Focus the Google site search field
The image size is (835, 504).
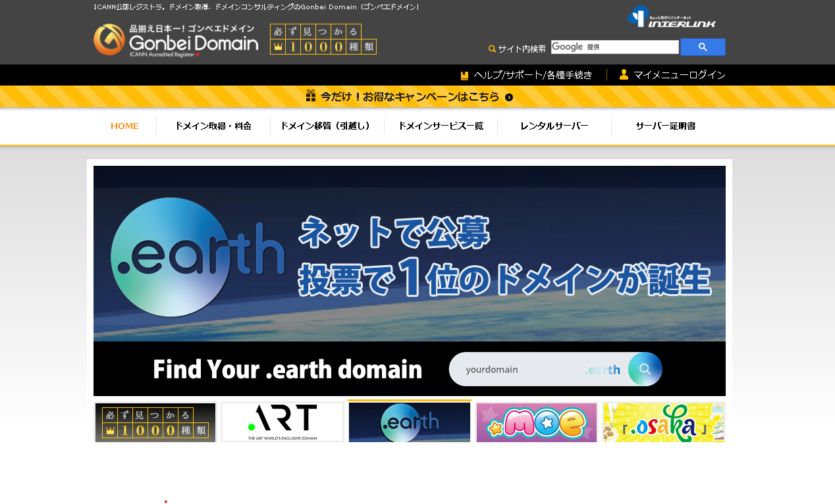pyautogui.click(x=614, y=47)
